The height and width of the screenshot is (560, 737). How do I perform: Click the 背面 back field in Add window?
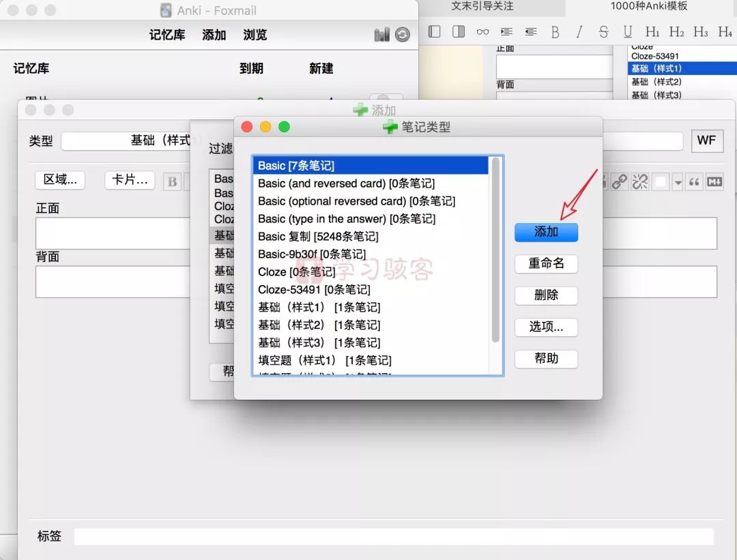point(113,282)
